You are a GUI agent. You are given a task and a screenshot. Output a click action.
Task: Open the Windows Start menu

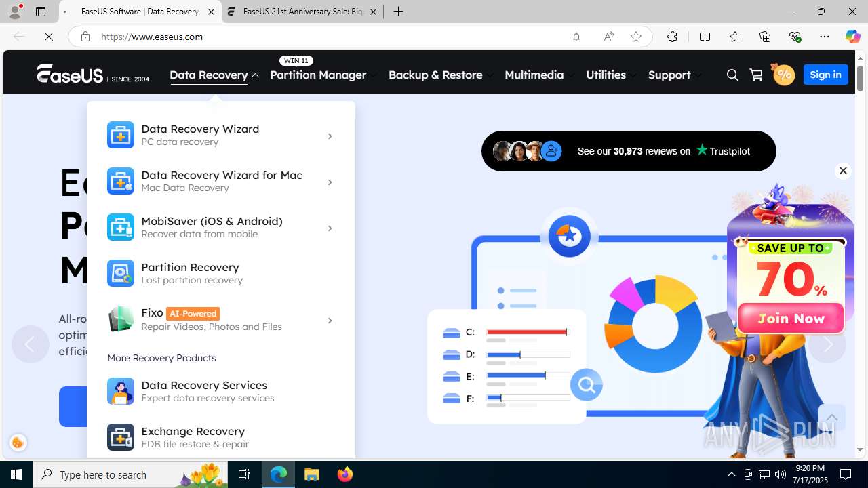[x=16, y=474]
